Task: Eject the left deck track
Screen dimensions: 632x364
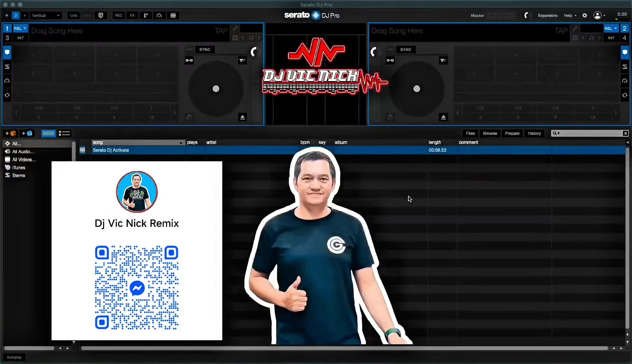Action: pyautogui.click(x=243, y=117)
